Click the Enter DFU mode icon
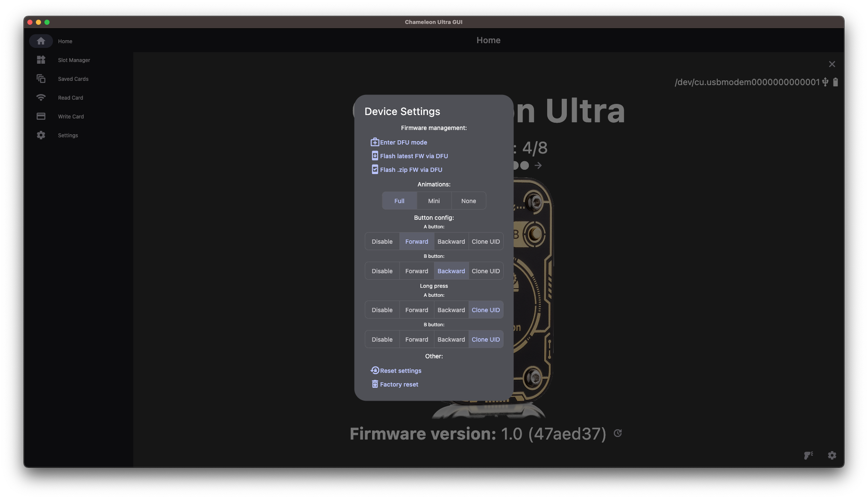 [374, 142]
